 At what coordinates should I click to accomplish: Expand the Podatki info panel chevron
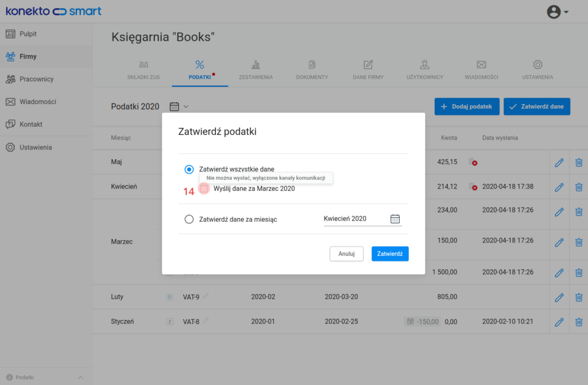(80, 378)
